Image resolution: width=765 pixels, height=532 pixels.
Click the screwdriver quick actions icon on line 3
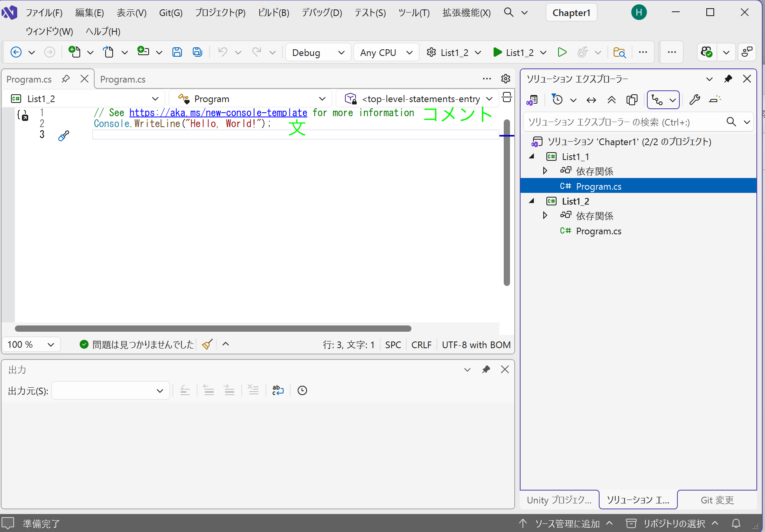(64, 135)
